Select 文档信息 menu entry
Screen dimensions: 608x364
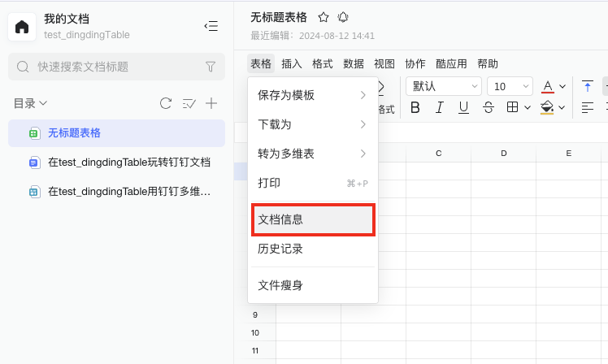312,219
